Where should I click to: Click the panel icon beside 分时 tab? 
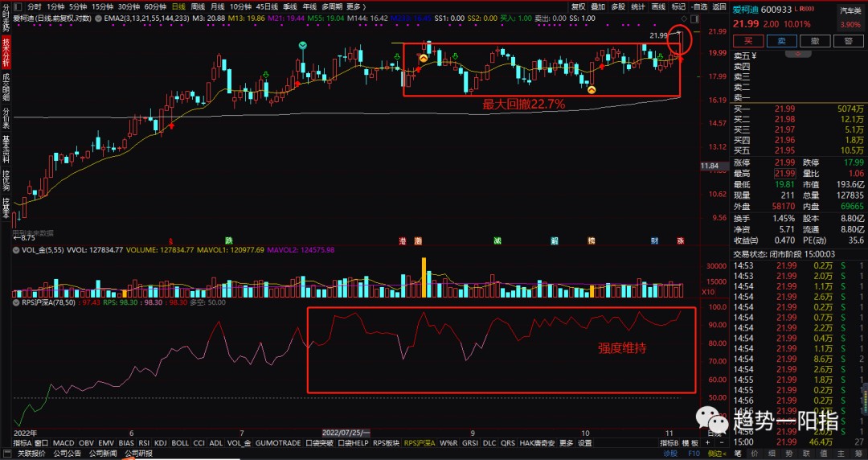coord(18,7)
